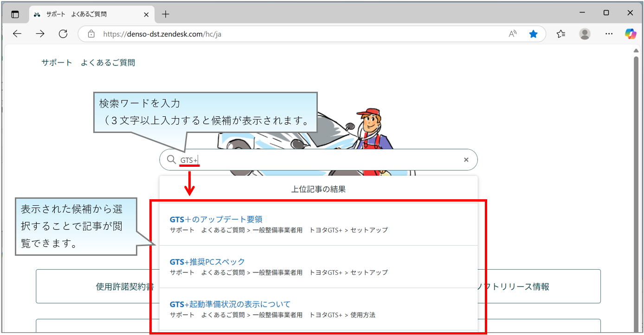Click the site security lock icon
This screenshot has width=644, height=335.
91,33
